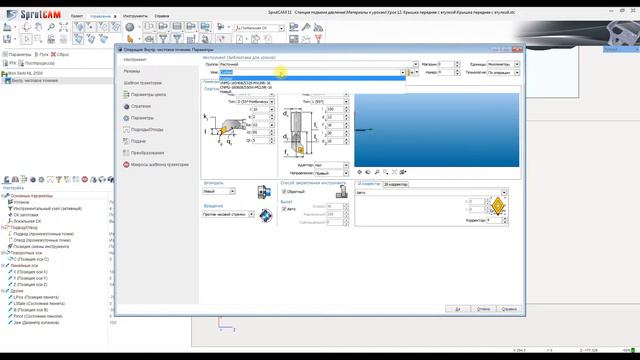This screenshot has width=640, height=360.
Task: Click the spindle machine icon
Action: click(264, 191)
